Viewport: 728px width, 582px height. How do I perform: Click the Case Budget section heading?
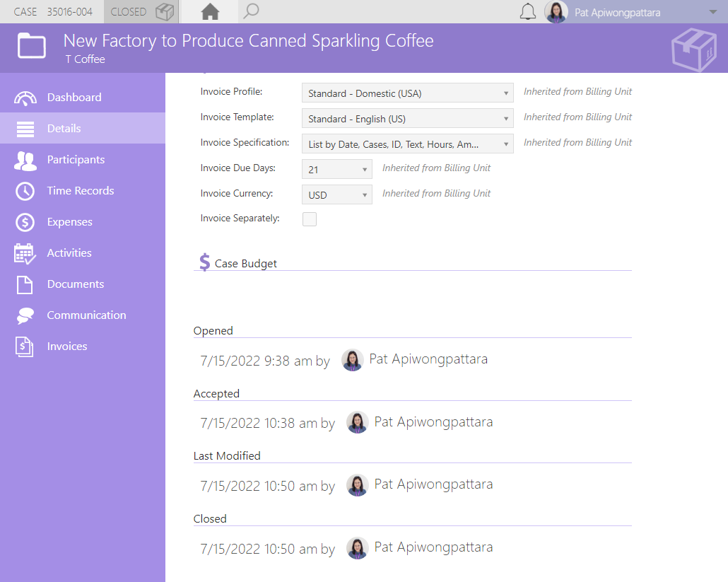click(245, 264)
